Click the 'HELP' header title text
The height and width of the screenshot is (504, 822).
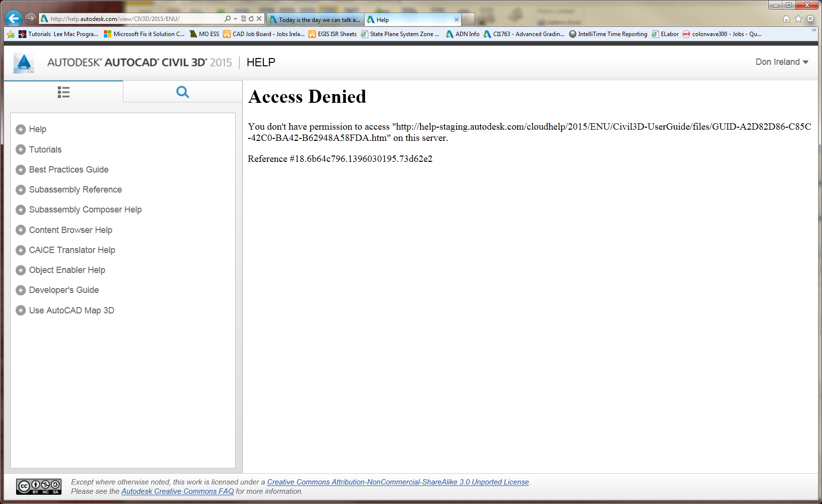(261, 62)
